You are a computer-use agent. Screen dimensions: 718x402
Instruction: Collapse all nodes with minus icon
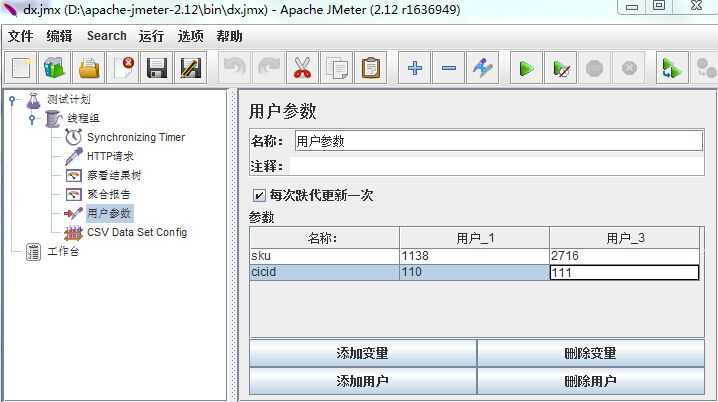click(449, 68)
